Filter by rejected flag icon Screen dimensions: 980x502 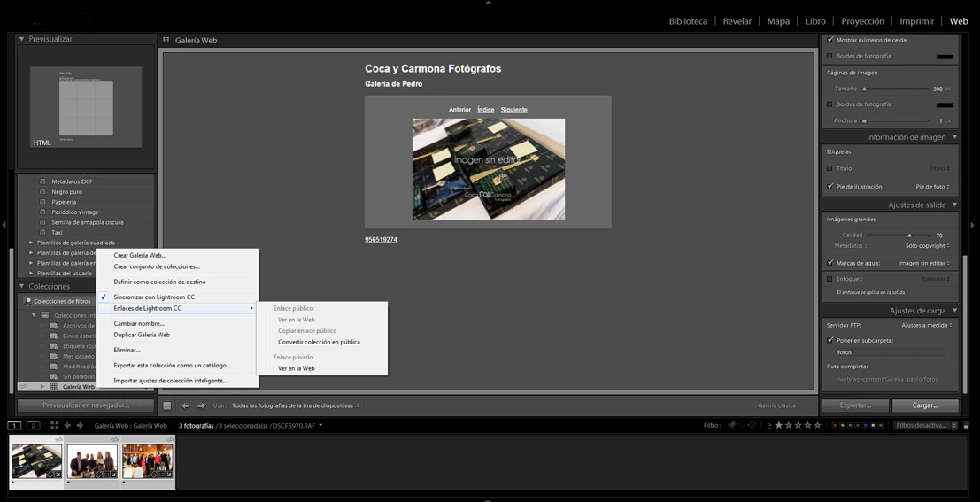[752, 425]
